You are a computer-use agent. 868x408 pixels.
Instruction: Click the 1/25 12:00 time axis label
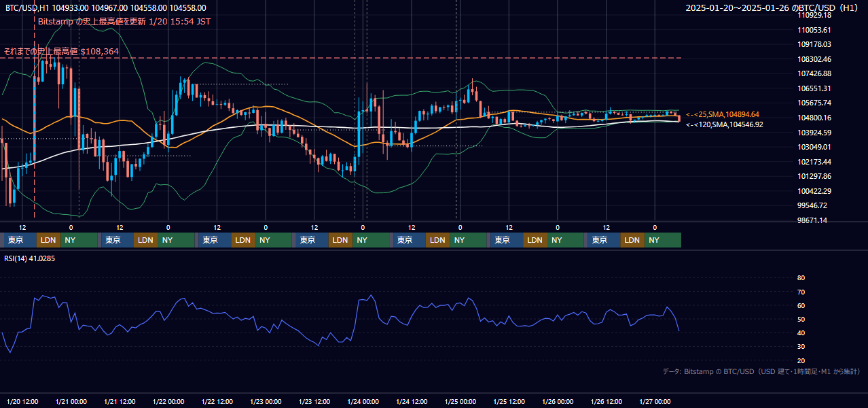(509, 401)
